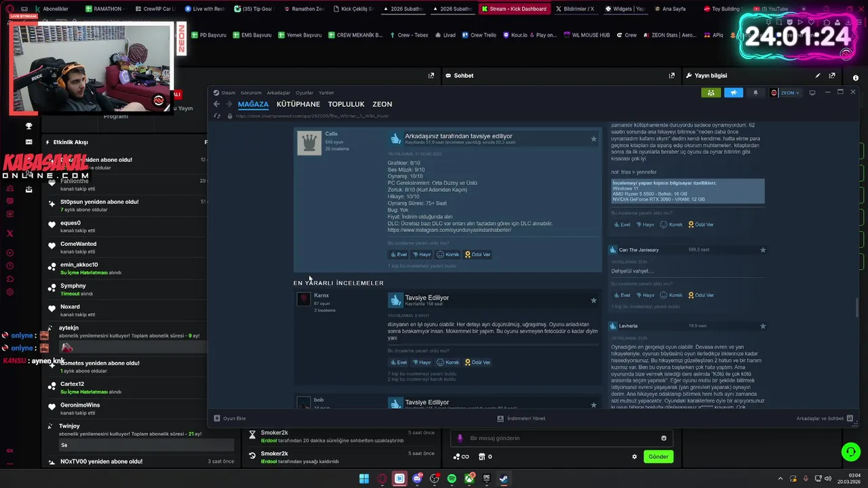
Task: Pop out the Sohbet chat panel
Action: point(672,76)
